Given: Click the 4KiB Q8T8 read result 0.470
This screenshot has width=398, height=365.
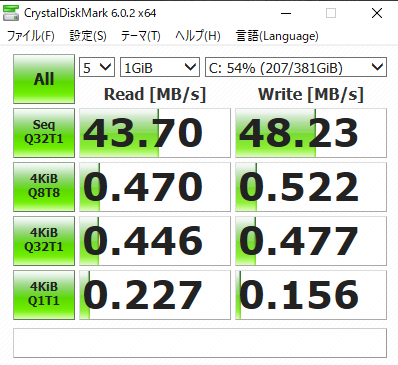Looking at the screenshot, I should 155,187.
